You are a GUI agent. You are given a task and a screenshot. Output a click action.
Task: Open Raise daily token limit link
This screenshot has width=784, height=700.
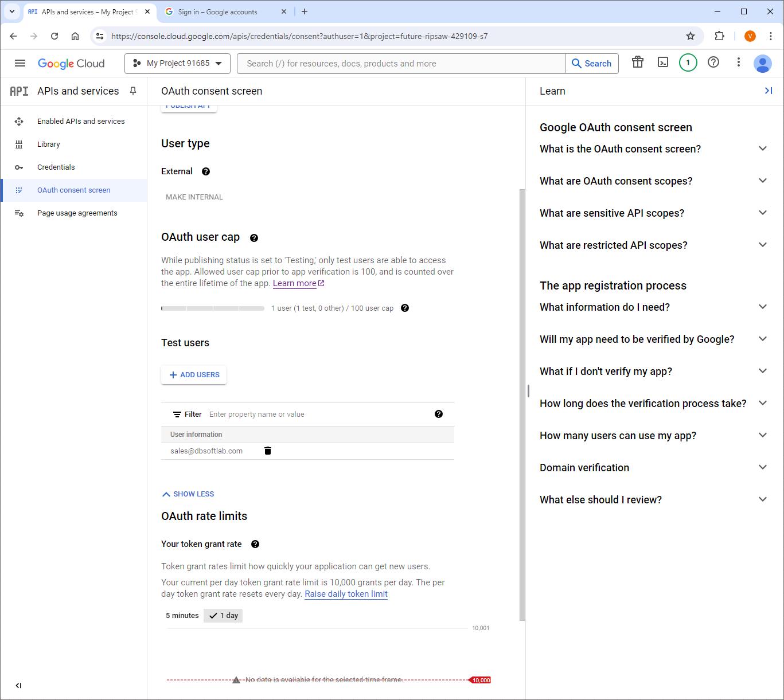(x=346, y=594)
